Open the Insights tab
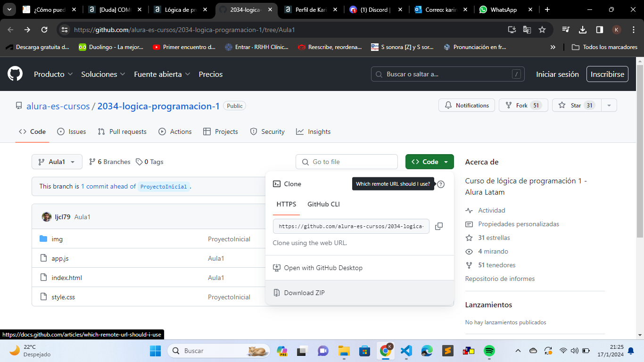 [x=314, y=132]
